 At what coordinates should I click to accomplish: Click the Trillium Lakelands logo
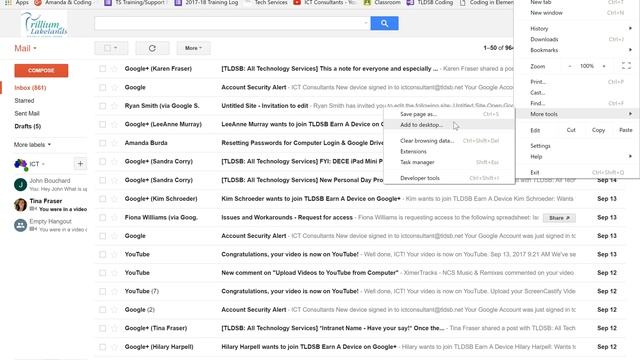point(44,24)
